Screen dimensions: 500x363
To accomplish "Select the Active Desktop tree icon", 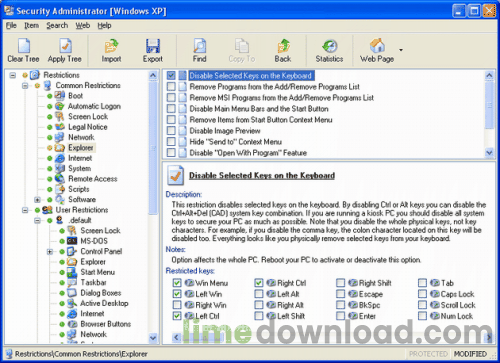I will pyautogui.click(x=72, y=303).
